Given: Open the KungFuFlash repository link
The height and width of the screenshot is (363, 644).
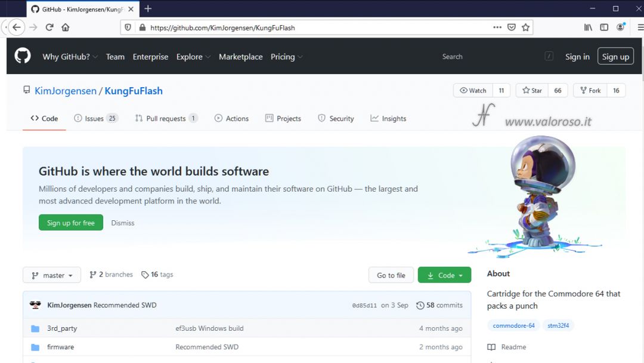Looking at the screenshot, I should pyautogui.click(x=134, y=91).
